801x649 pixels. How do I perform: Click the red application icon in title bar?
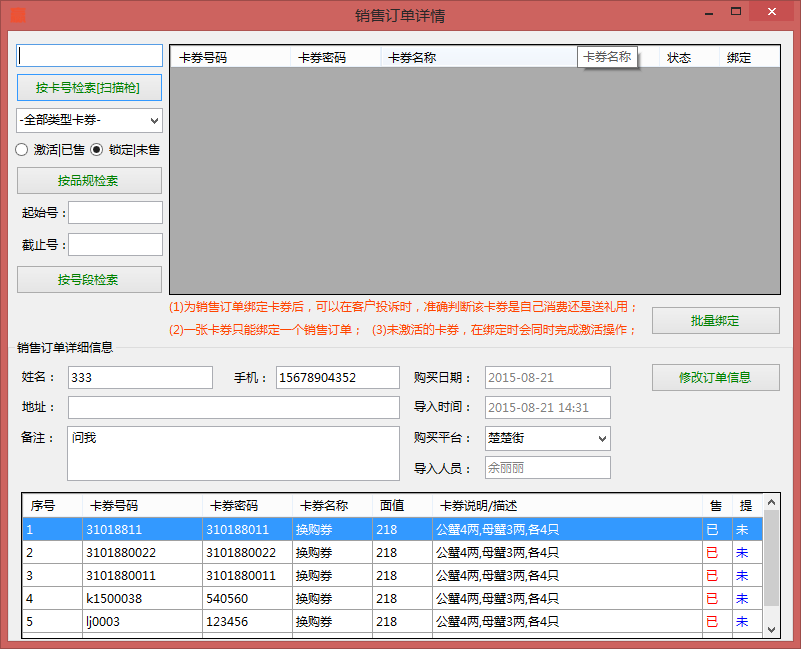[x=18, y=15]
